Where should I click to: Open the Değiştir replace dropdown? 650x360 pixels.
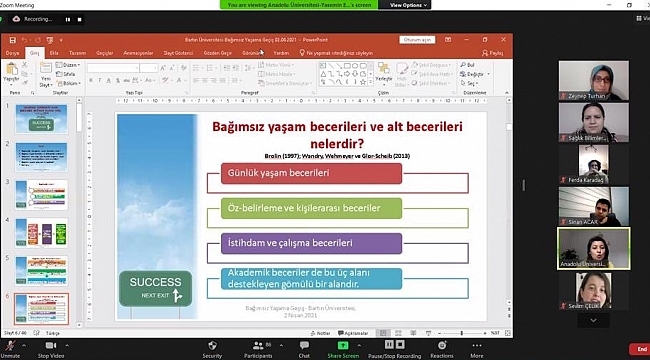pos(475,74)
